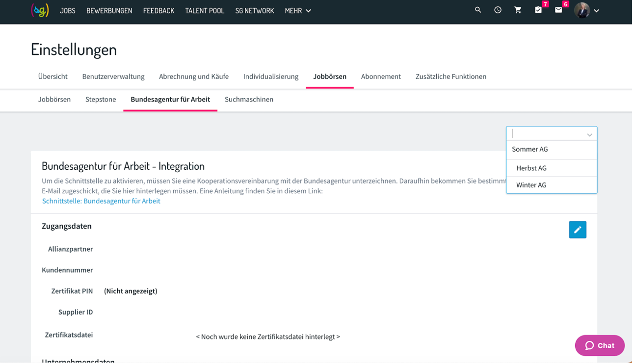Open the tasks checklist icon with badge 7

[x=538, y=10]
